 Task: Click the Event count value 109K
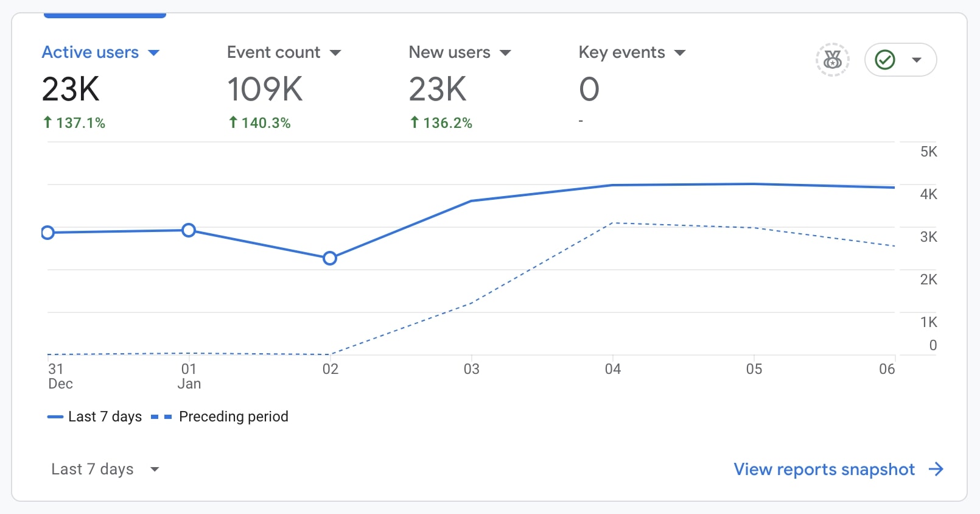[265, 90]
